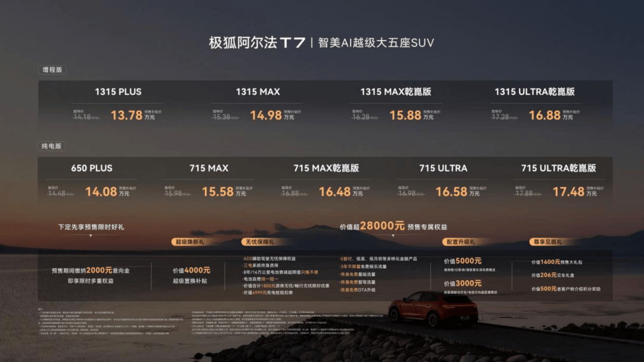Viewport: 644px width, 362px height.
Task: Select the 17.48 price for 715 ULTRA乾崑版
Action: (x=568, y=192)
